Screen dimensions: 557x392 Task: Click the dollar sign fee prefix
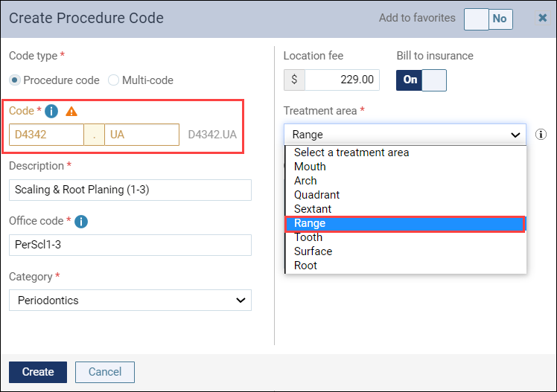pyautogui.click(x=294, y=80)
